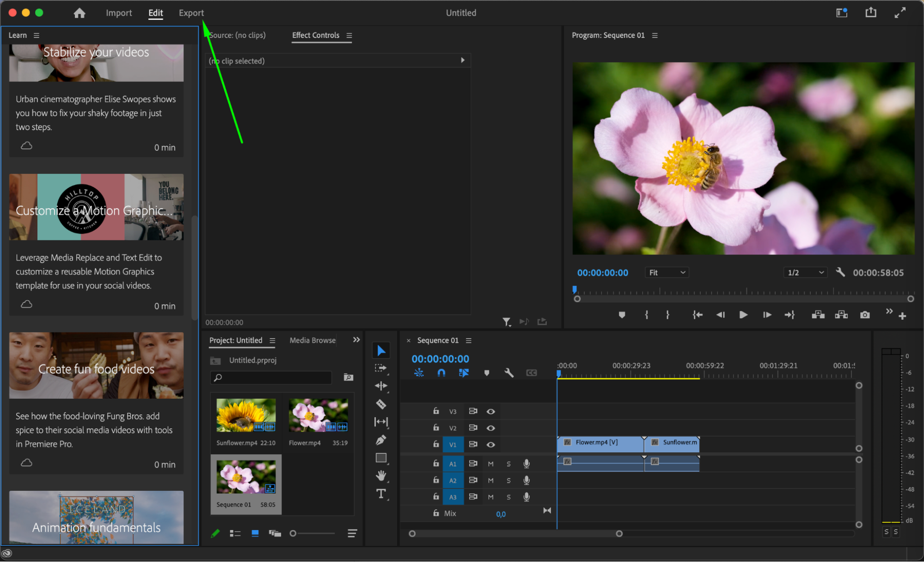Play the program monitor sequence
Viewport: 924px width, 562px height.
click(x=743, y=315)
